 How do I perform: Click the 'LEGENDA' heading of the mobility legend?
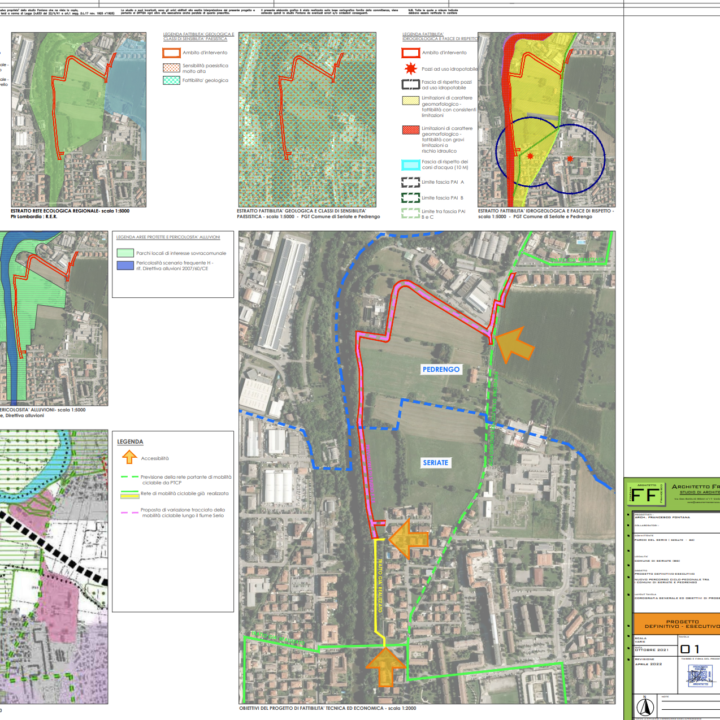pos(130,442)
